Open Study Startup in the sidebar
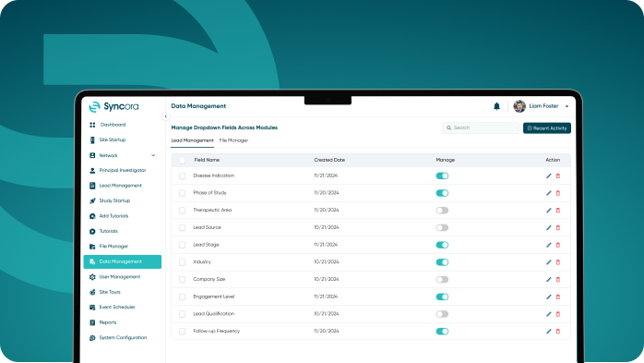This screenshot has width=644, height=363. (x=114, y=200)
